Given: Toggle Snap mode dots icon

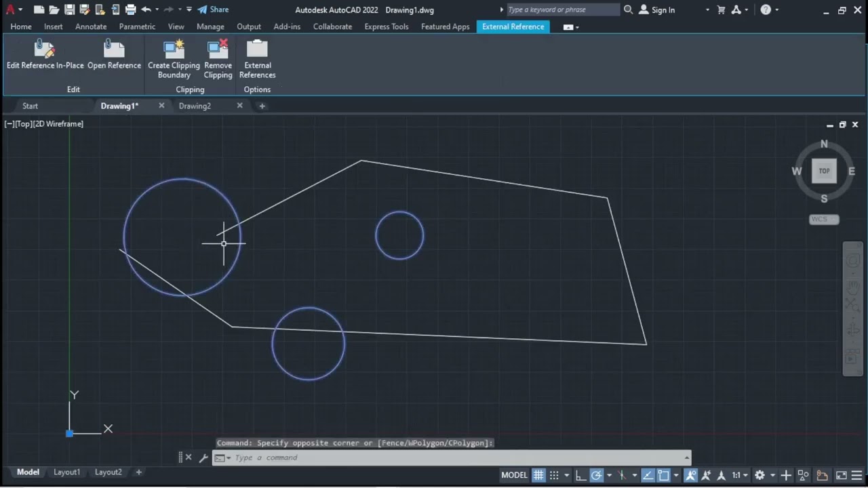Looking at the screenshot, I should pos(554,475).
